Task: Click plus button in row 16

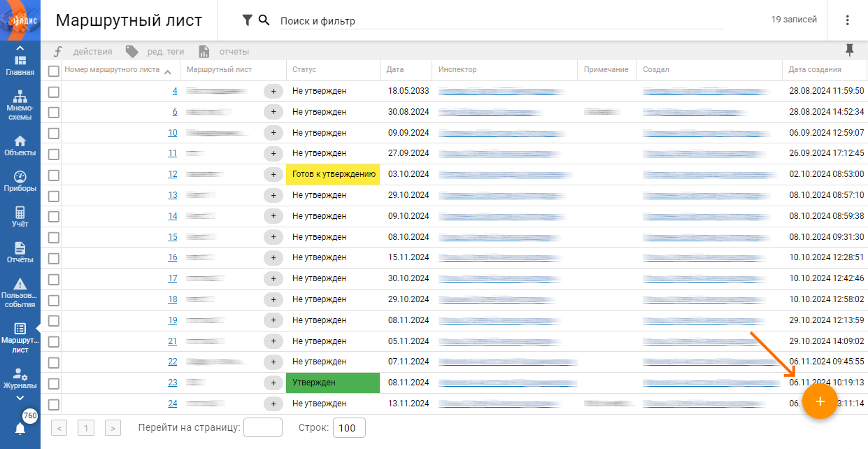Action: click(273, 257)
